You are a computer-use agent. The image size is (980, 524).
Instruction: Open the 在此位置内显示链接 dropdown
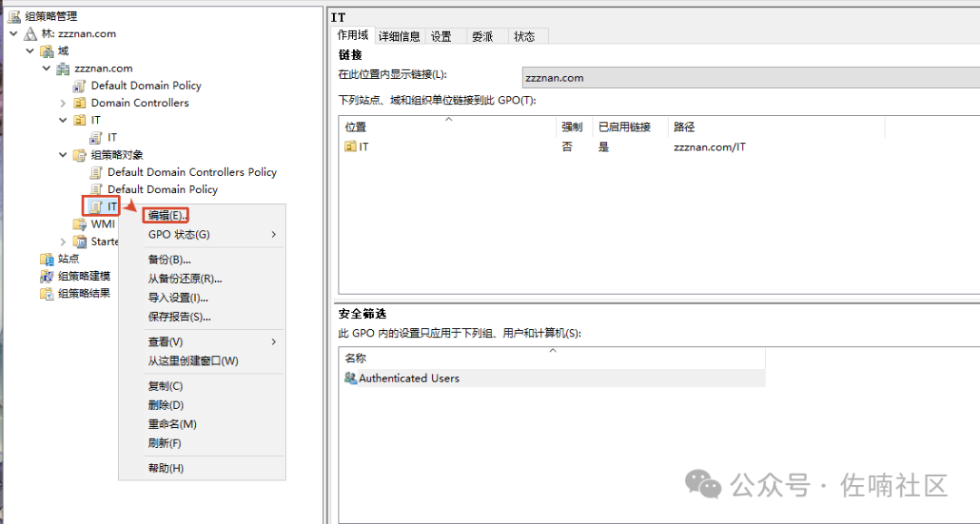[x=750, y=78]
